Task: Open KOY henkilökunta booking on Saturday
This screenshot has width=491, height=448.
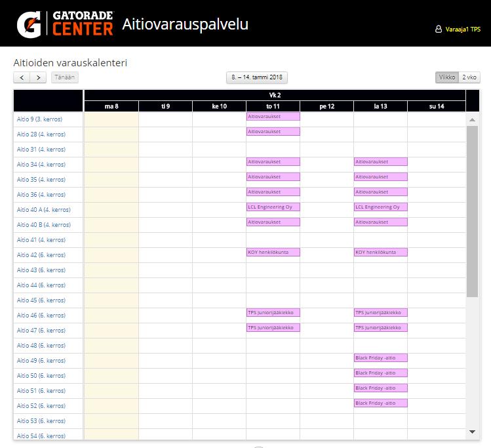Action: click(380, 252)
